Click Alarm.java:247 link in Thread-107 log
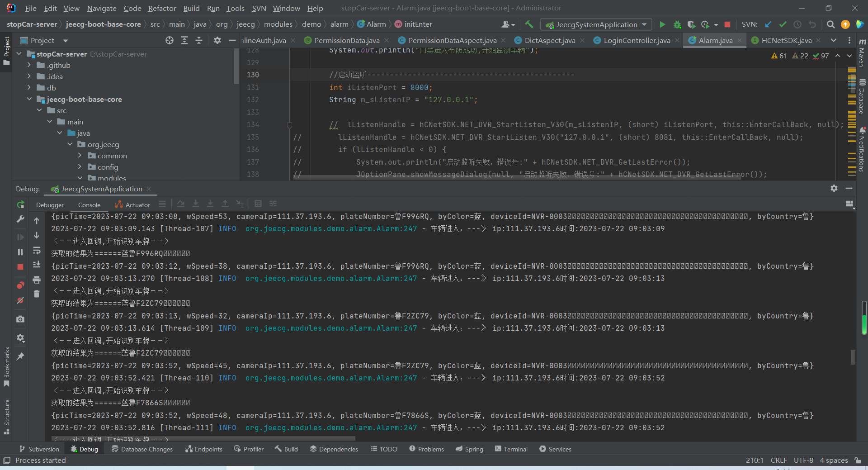 point(331,229)
